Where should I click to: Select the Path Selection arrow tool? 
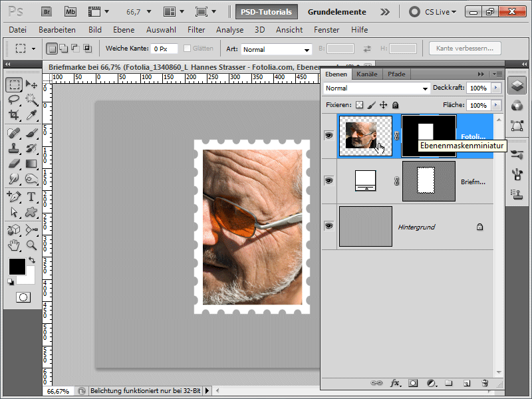coord(14,212)
